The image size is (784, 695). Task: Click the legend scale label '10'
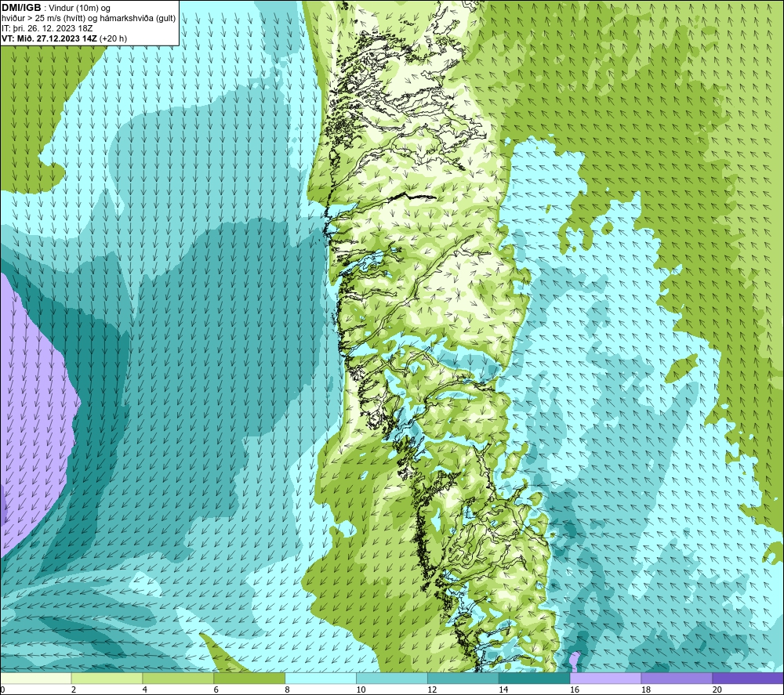[361, 690]
